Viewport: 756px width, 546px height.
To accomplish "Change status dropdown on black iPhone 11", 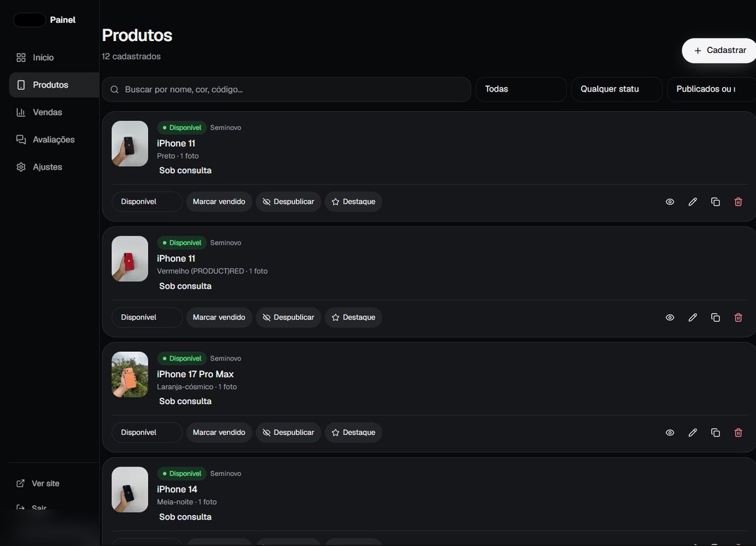I will click(x=147, y=202).
